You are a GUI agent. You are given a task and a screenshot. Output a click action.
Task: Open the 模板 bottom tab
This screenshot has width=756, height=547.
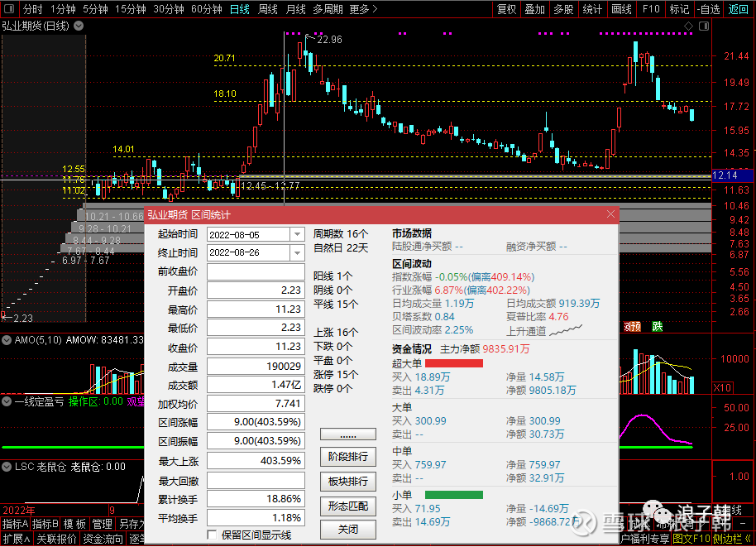tap(74, 524)
